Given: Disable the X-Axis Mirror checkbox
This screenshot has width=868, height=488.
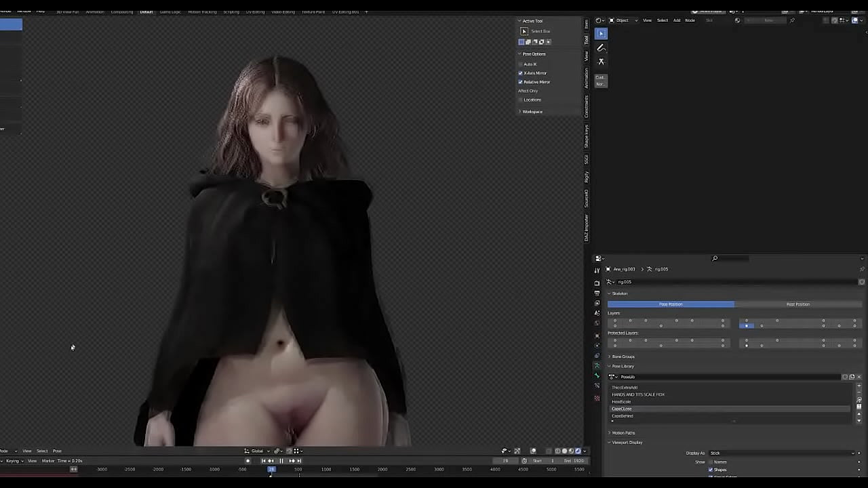Looking at the screenshot, I should (521, 73).
